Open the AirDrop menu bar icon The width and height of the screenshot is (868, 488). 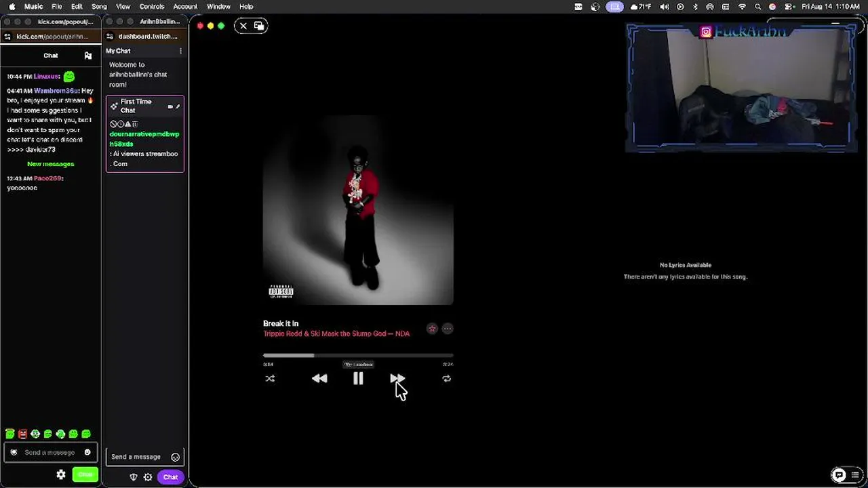tap(710, 7)
